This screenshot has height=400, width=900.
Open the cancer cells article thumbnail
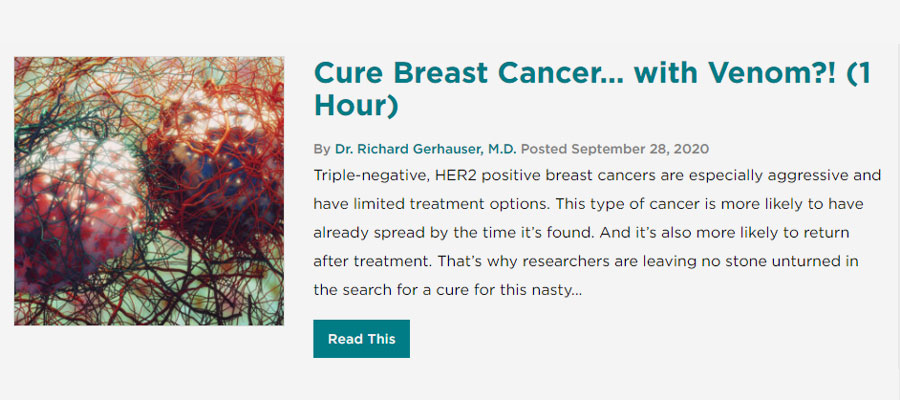point(149,191)
